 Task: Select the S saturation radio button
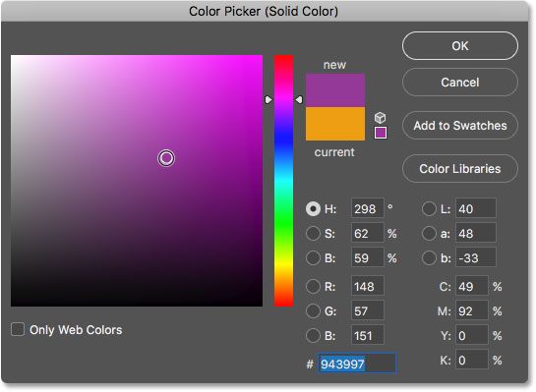click(x=313, y=234)
